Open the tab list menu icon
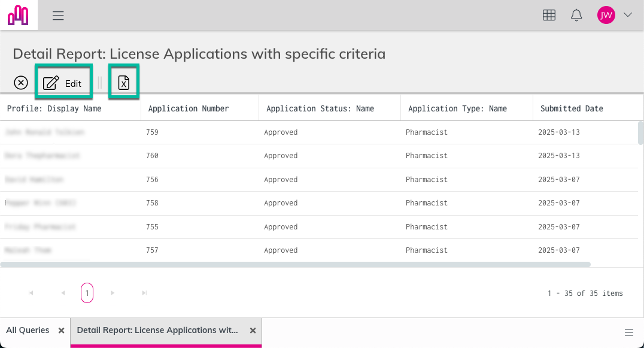 [629, 332]
